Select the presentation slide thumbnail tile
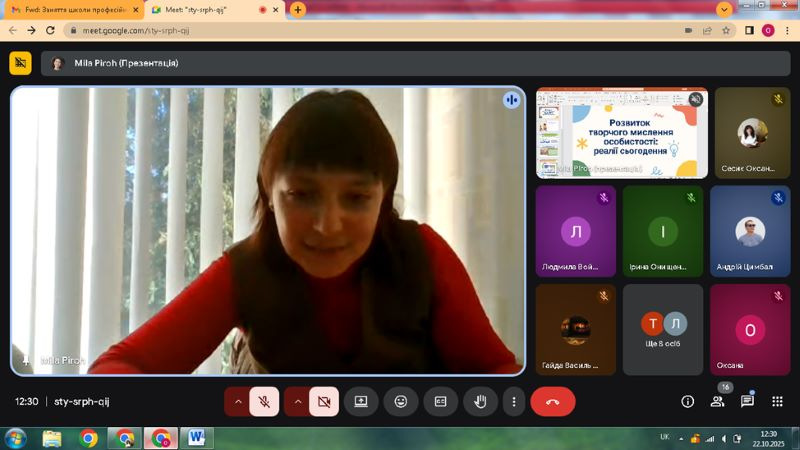 pyautogui.click(x=621, y=132)
